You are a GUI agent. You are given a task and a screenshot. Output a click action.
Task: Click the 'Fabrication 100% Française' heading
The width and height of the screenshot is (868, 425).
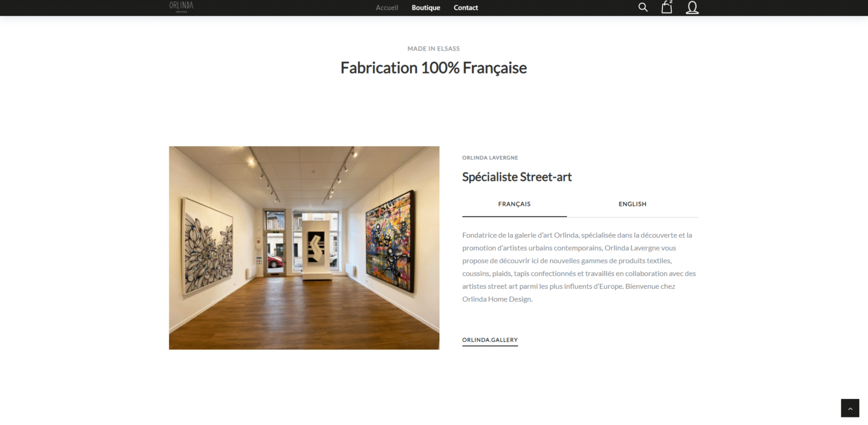433,68
